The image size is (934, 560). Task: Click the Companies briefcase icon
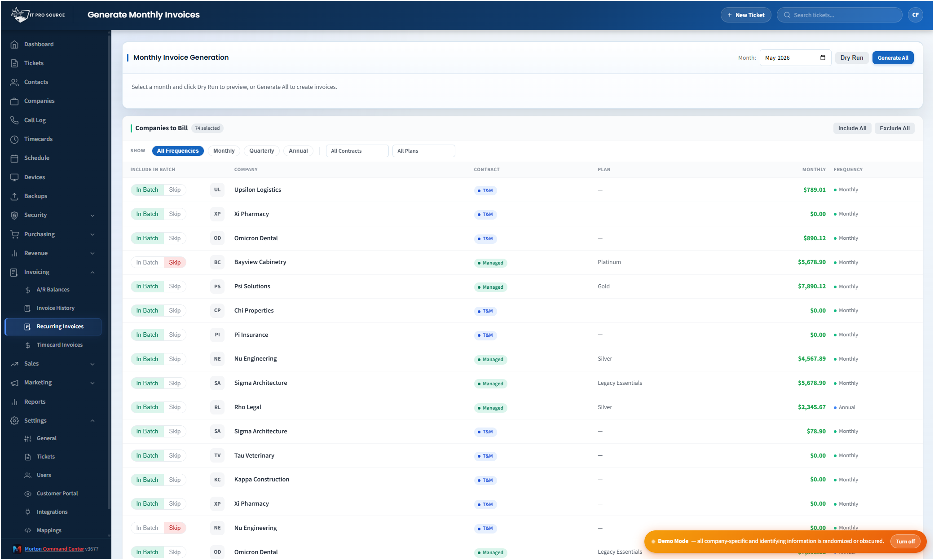pyautogui.click(x=14, y=101)
